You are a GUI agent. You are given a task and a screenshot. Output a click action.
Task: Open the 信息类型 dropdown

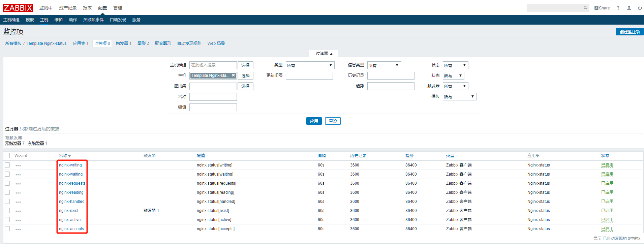pyautogui.click(x=384, y=65)
